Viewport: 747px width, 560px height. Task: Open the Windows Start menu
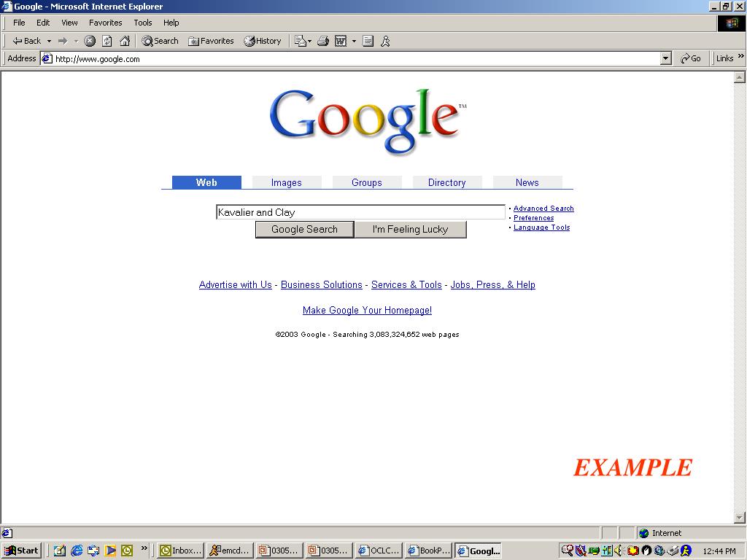pyautogui.click(x=21, y=551)
